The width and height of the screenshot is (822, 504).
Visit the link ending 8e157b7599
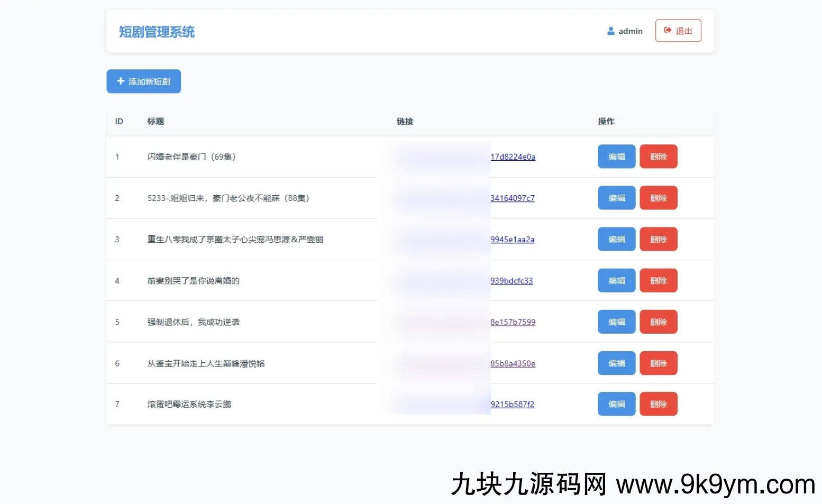pyautogui.click(x=513, y=322)
